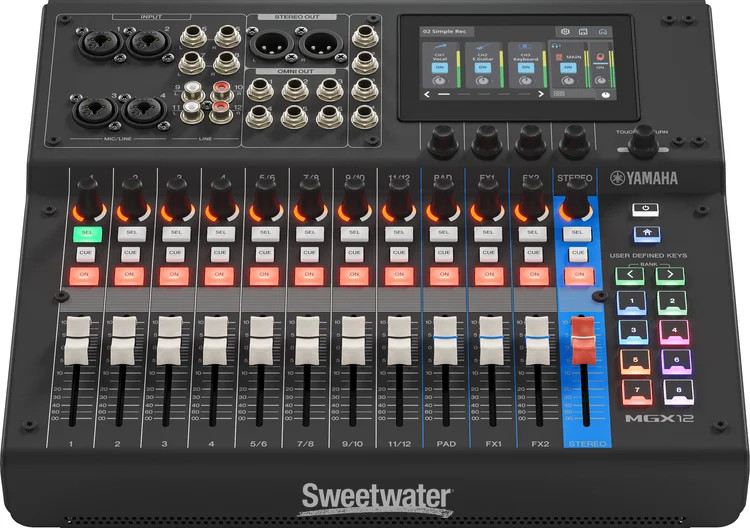Toggle the channel 5/6 ON button
Screen dimensions: 750x528
pos(264,276)
